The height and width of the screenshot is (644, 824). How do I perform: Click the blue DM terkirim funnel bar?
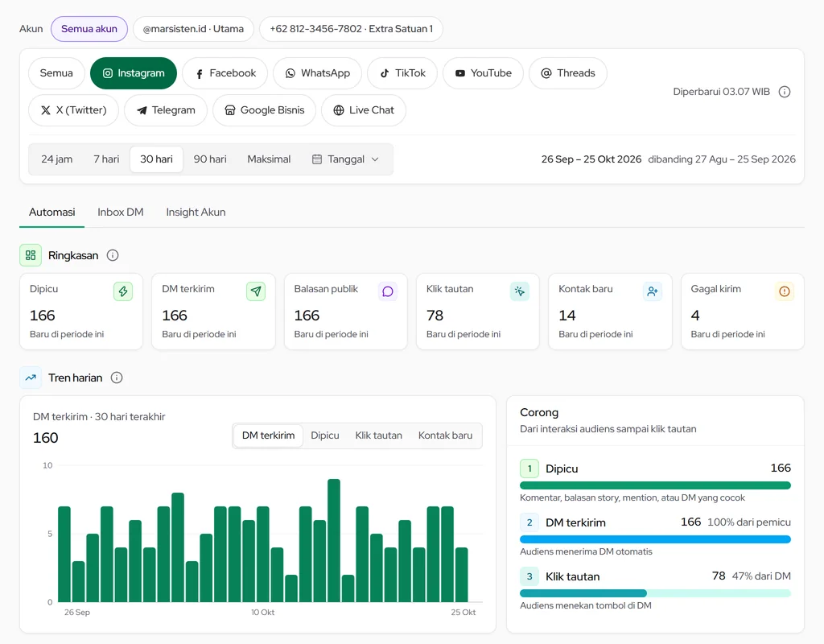[655, 539]
